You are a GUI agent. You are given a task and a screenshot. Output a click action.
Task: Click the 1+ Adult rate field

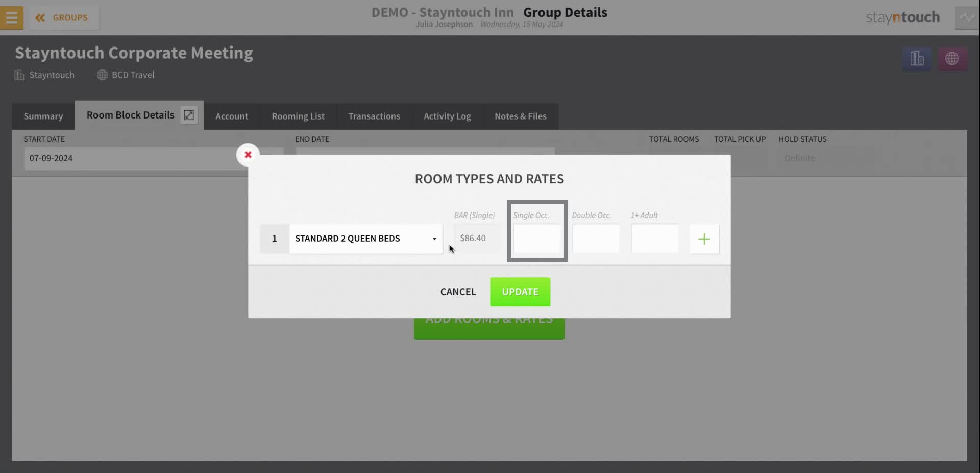pos(655,239)
